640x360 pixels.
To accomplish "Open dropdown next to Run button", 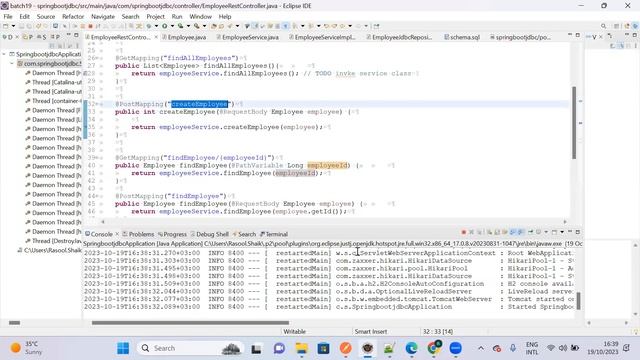I will 172,26.
